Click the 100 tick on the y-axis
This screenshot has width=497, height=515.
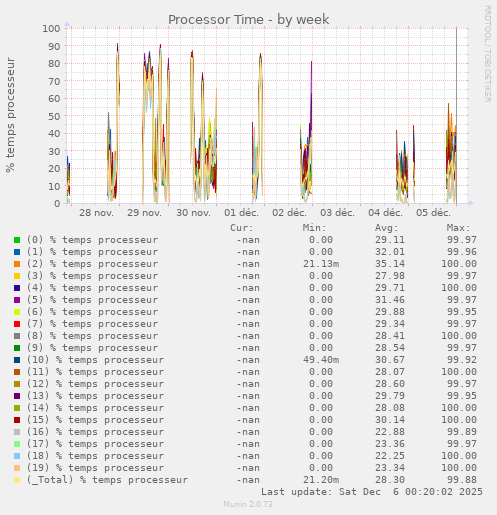51,29
